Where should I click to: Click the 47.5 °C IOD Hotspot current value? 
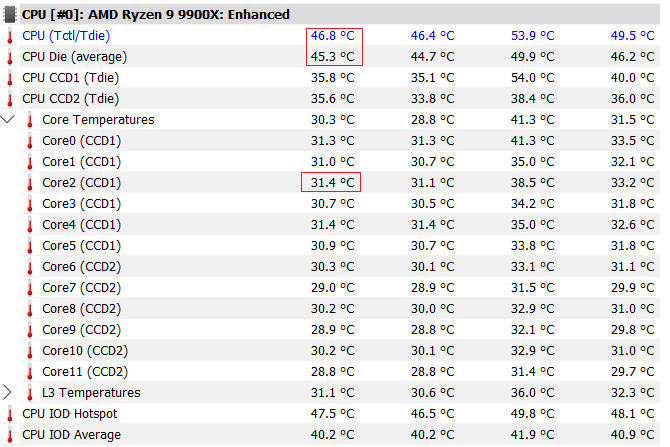click(332, 414)
